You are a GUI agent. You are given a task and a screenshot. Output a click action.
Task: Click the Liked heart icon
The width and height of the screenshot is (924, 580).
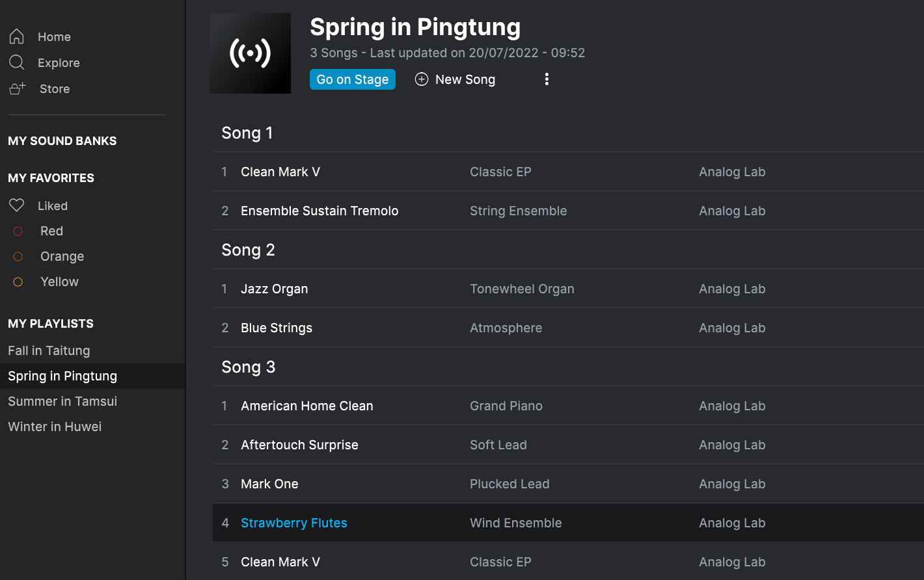click(17, 205)
